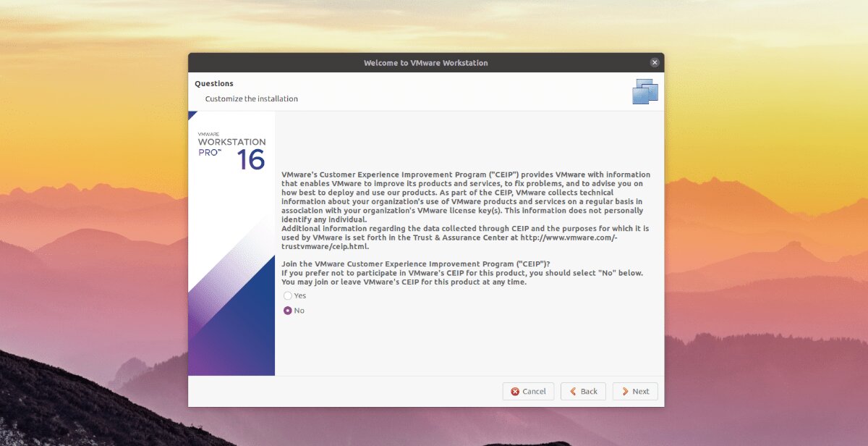Click the window title 'Welcome to VMware Workstation'
The width and height of the screenshot is (868, 446).
click(x=426, y=63)
